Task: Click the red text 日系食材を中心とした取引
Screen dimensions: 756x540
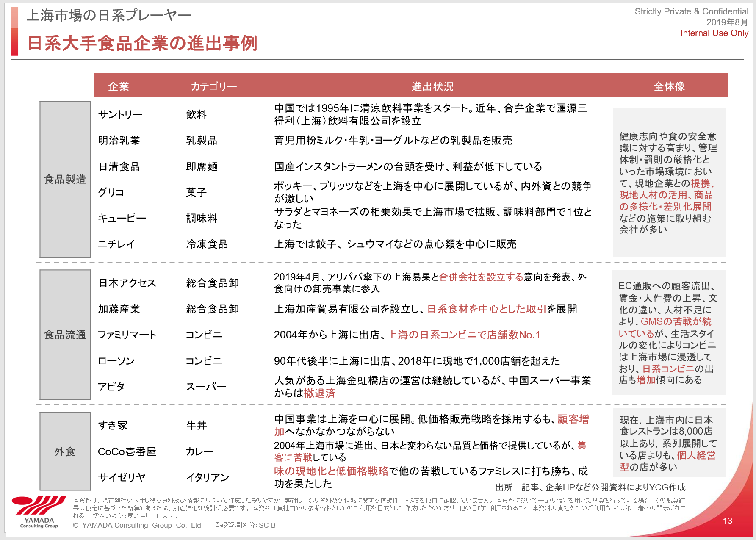Action: coord(487,309)
